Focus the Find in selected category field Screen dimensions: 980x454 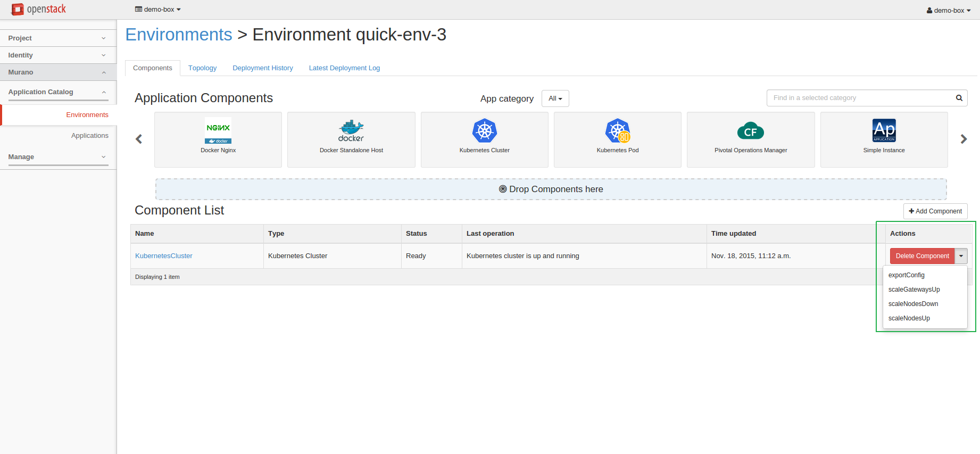pyautogui.click(x=859, y=98)
